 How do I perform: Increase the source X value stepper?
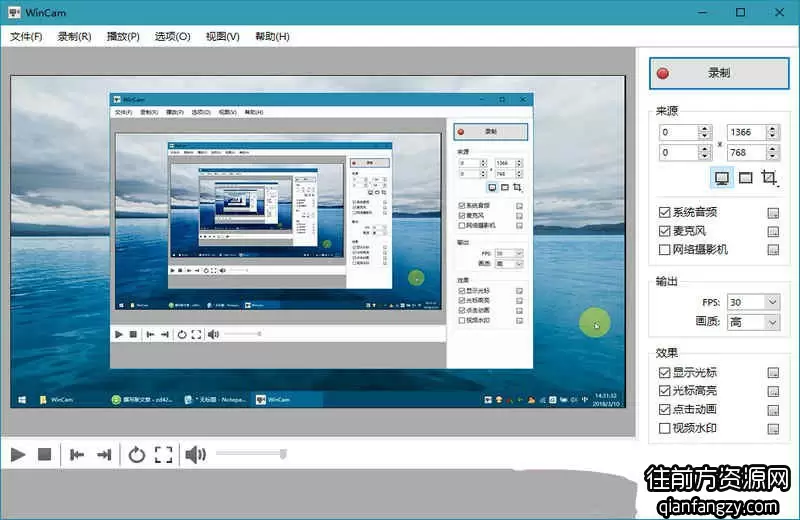click(x=705, y=129)
